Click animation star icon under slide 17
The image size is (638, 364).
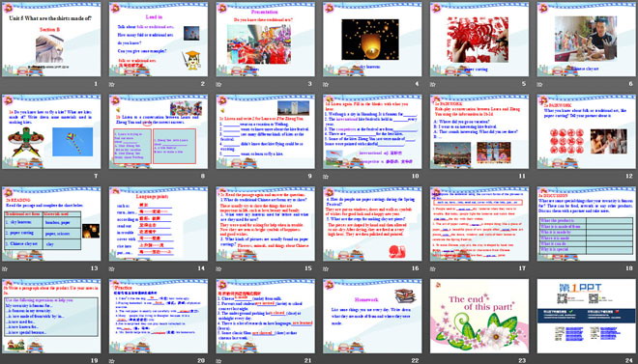point(432,268)
